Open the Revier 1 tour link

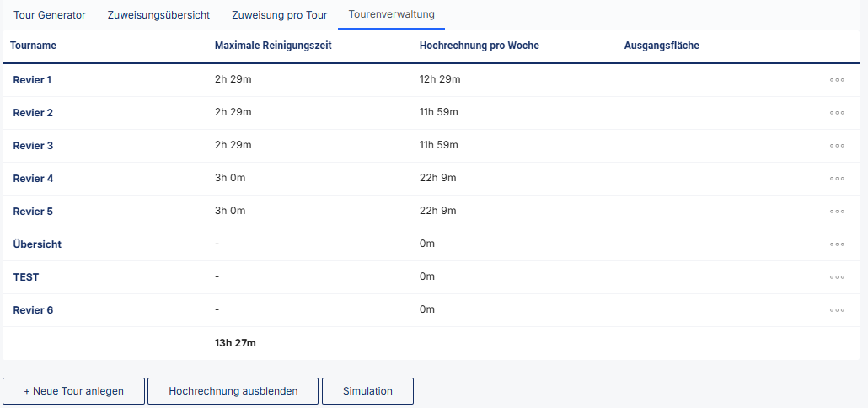coord(32,80)
